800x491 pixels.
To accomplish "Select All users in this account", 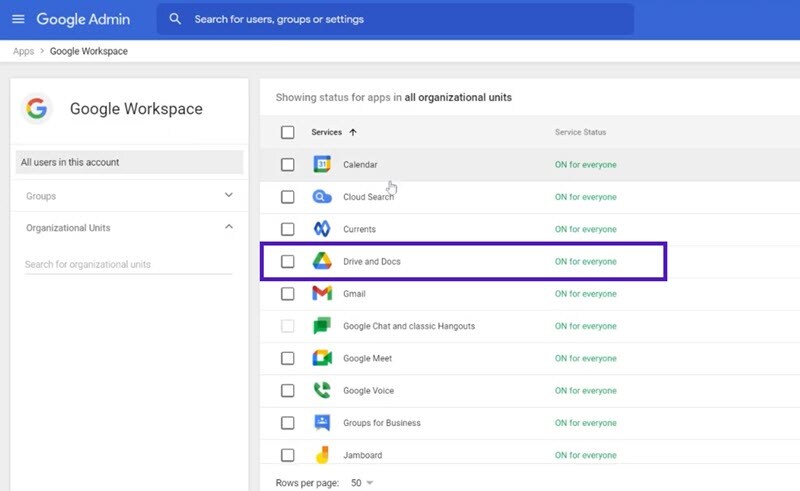I will click(129, 162).
